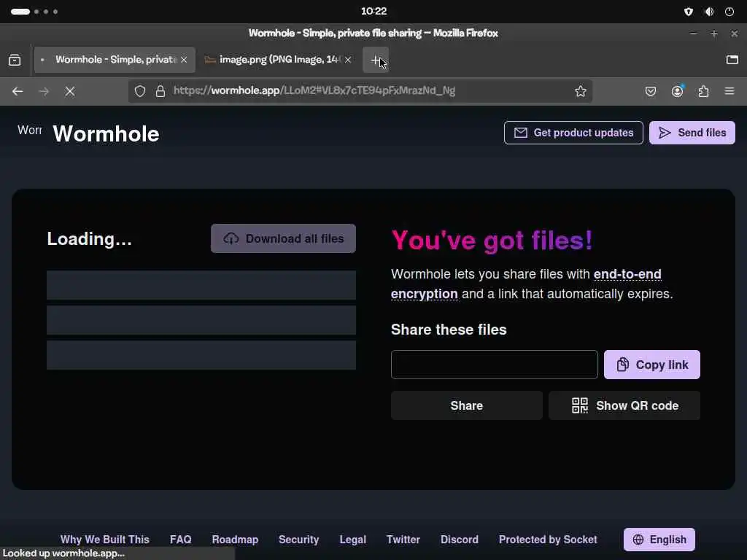Follow the end-to-end encryption link
747x560 pixels.
click(526, 284)
